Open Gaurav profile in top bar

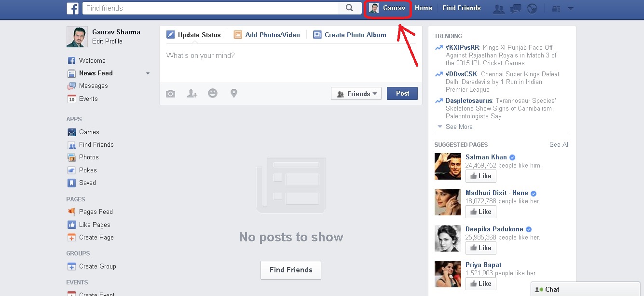[387, 8]
